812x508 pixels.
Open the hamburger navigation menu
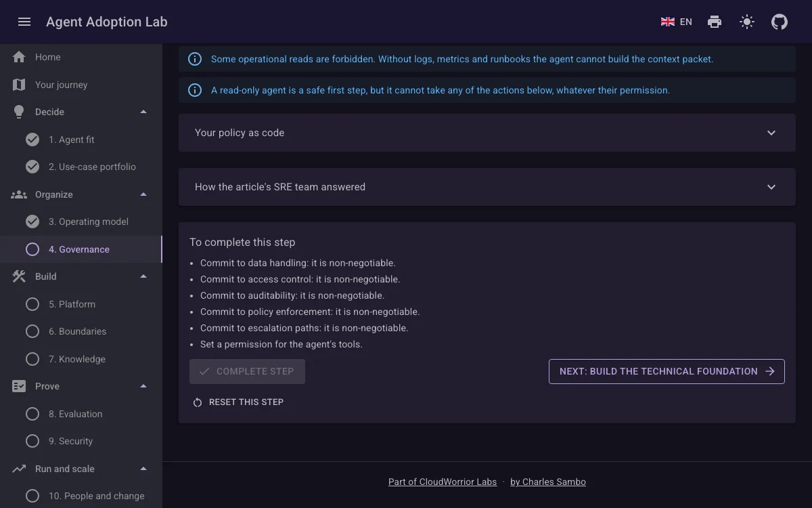coord(24,22)
